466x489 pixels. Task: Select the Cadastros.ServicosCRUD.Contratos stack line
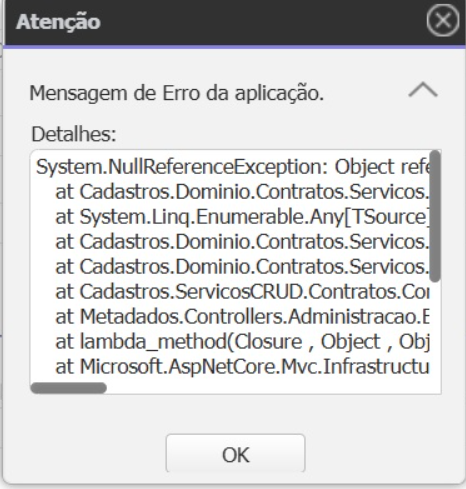[x=242, y=292]
